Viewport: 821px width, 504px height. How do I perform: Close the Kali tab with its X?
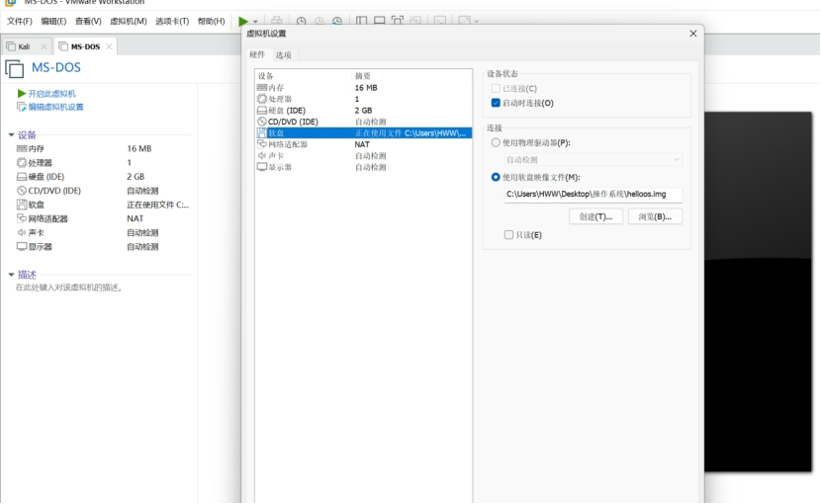tap(44, 46)
